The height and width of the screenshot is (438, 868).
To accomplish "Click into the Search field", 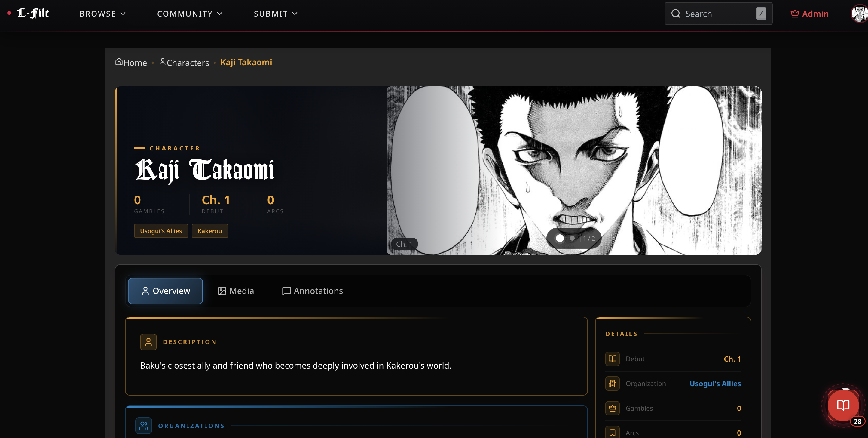I will 718,14.
